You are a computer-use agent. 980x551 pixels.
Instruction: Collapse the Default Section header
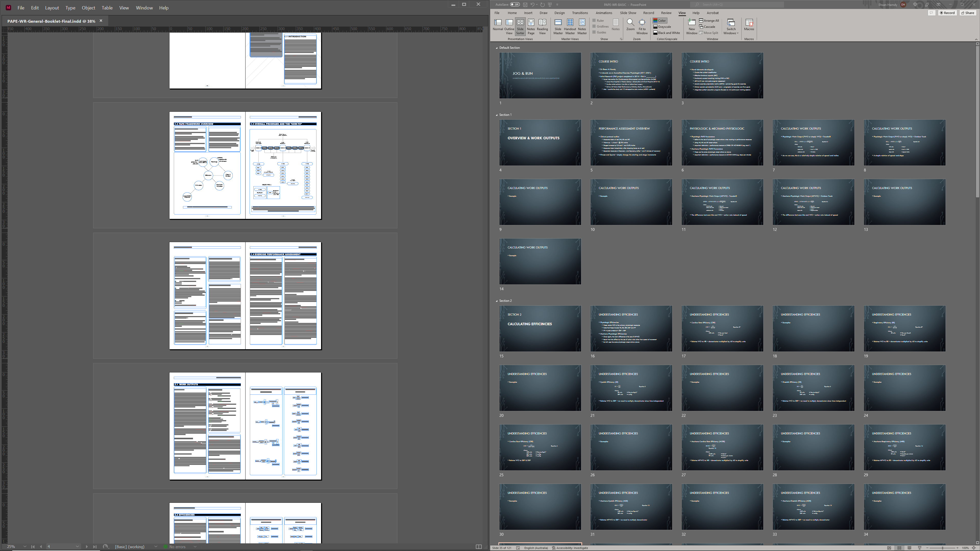(x=497, y=48)
